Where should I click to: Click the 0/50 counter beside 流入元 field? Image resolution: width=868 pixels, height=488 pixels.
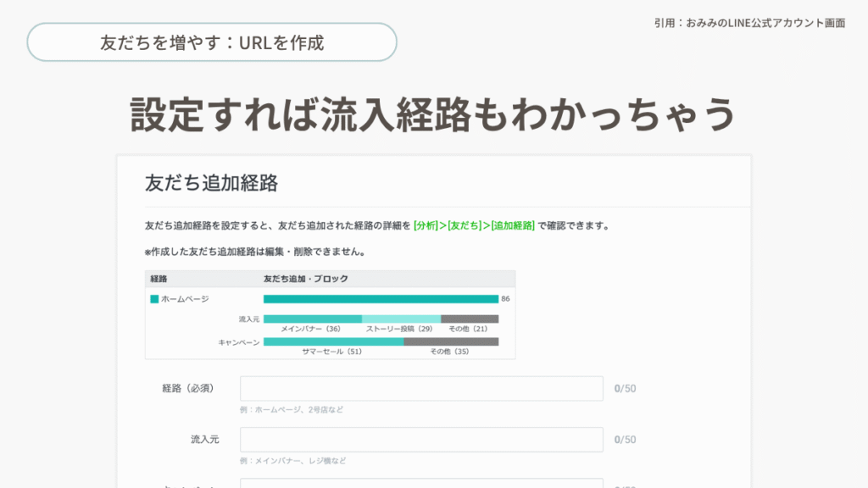625,440
